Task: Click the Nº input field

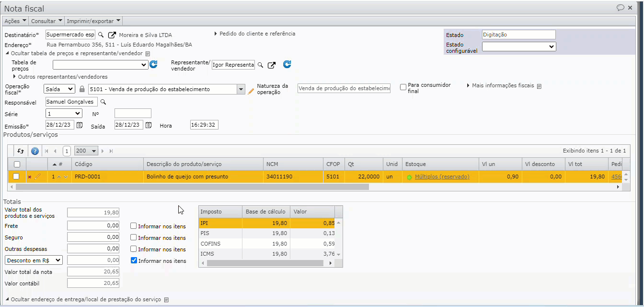Action: [133, 113]
